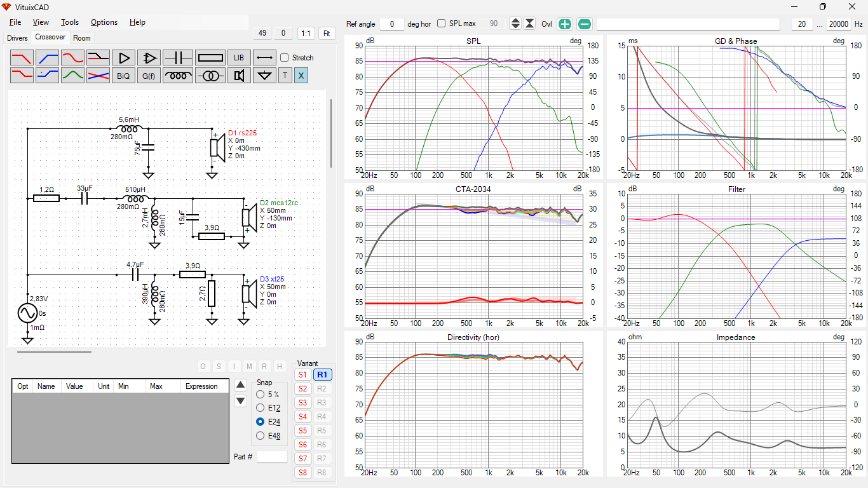Store to variant slot S2
The image size is (868, 488).
pyautogui.click(x=302, y=389)
